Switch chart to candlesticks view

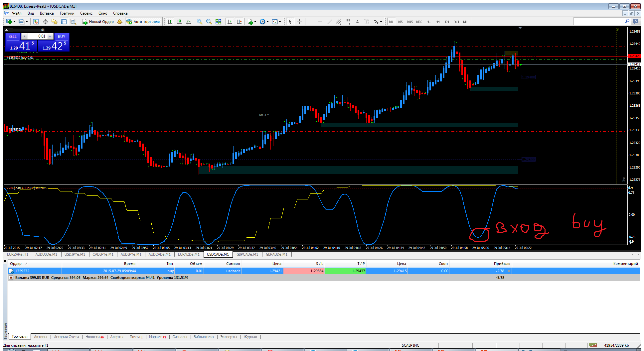pos(179,22)
